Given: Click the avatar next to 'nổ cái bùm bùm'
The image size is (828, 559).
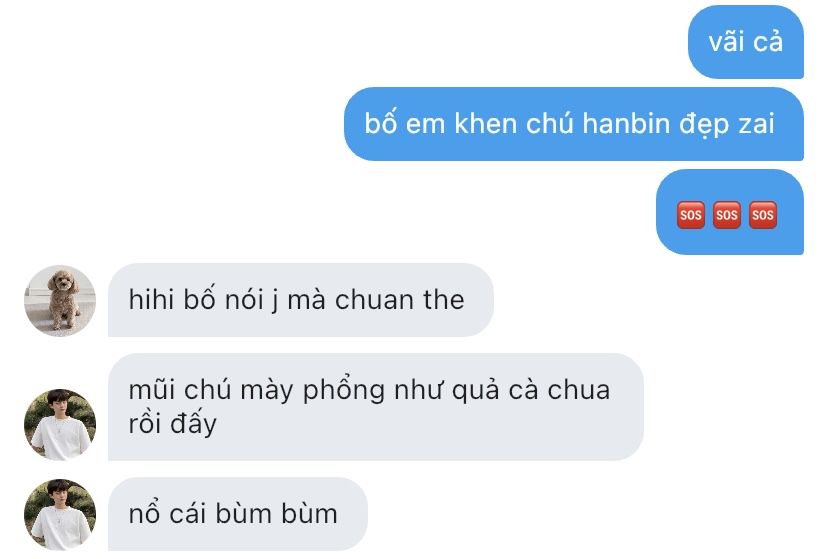Looking at the screenshot, I should coord(60,514).
